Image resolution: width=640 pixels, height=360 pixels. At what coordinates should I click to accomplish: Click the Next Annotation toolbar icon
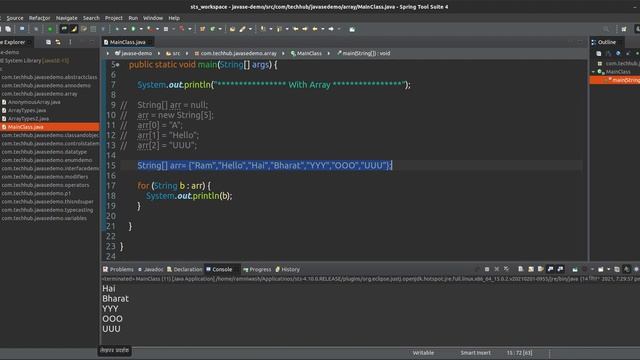263,29
